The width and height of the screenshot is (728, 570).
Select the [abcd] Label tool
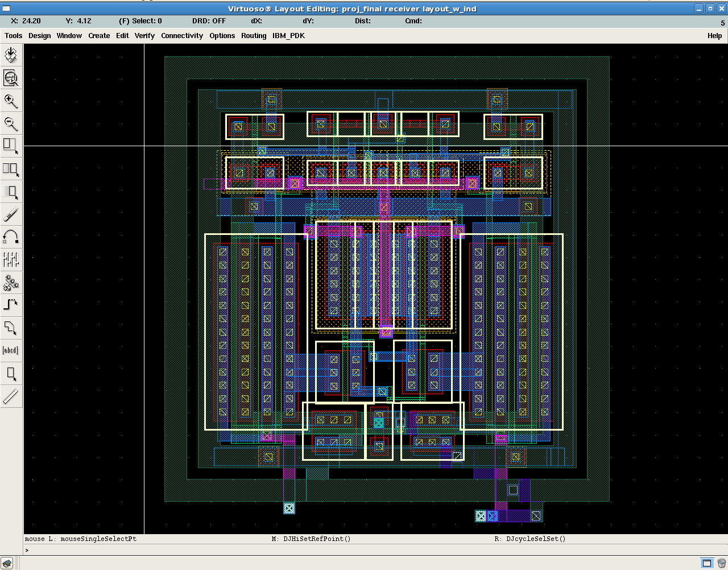(11, 350)
